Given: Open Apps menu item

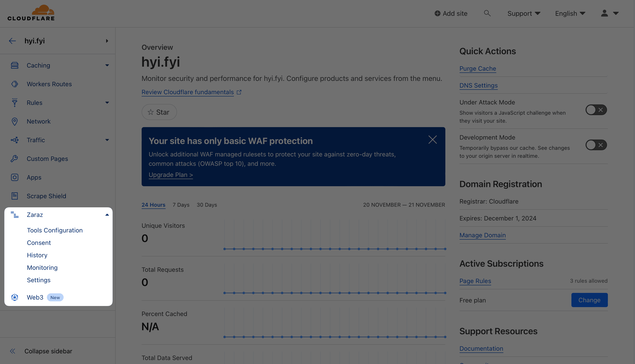Looking at the screenshot, I should point(34,178).
